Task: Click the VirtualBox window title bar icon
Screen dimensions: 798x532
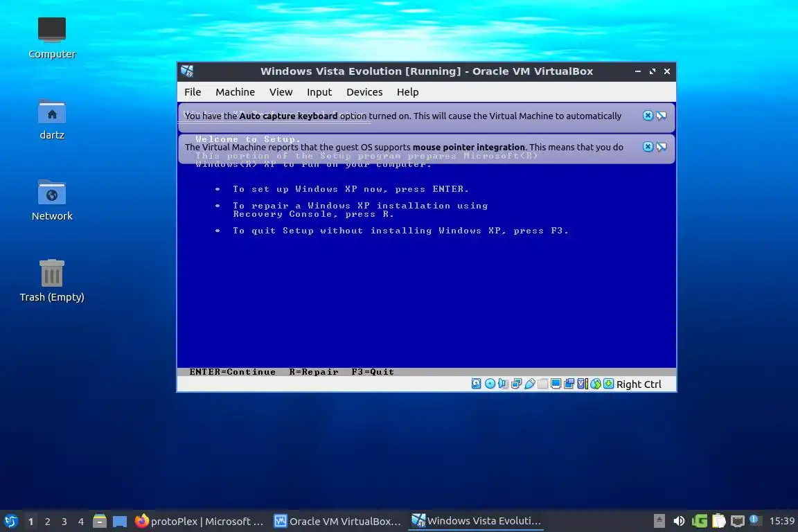Action: pyautogui.click(x=187, y=71)
